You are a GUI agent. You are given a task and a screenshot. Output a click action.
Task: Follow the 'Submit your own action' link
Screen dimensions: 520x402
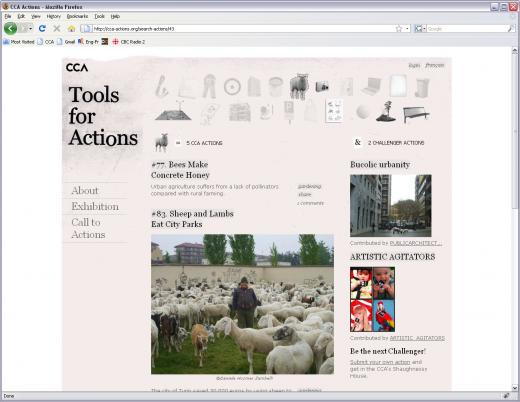click(x=380, y=362)
